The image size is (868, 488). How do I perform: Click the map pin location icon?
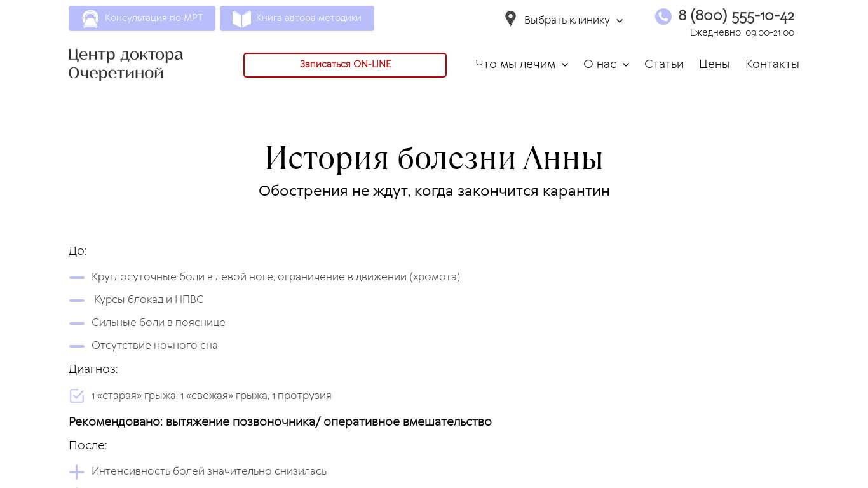click(x=510, y=19)
